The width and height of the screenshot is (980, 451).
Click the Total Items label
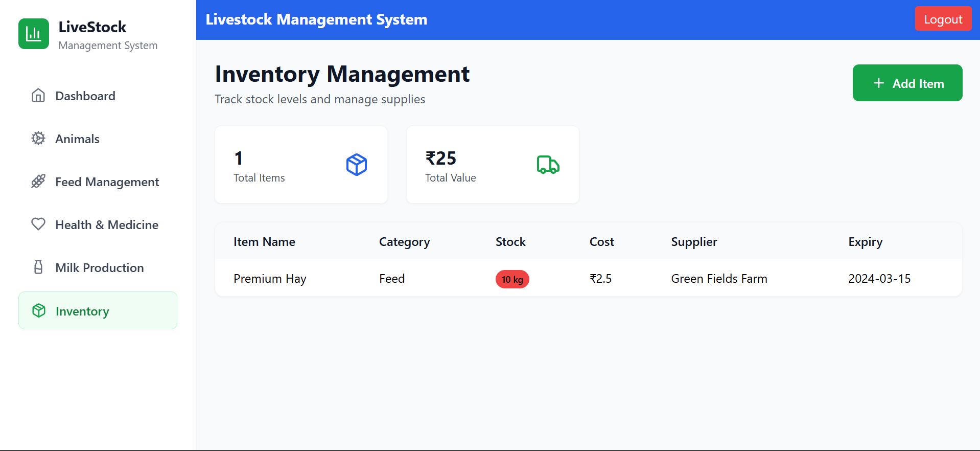click(259, 178)
